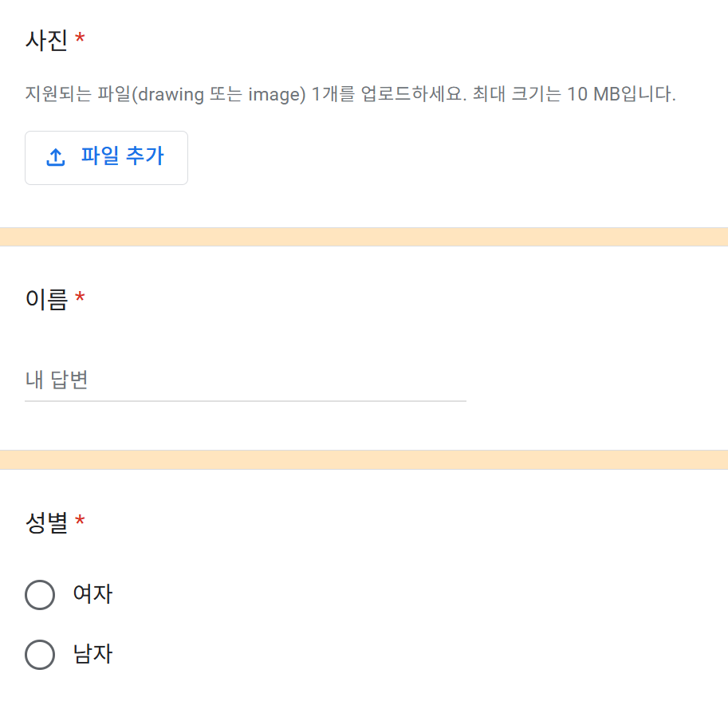The width and height of the screenshot is (728, 709).
Task: Click the orange divider above 성별 section
Action: click(x=364, y=459)
